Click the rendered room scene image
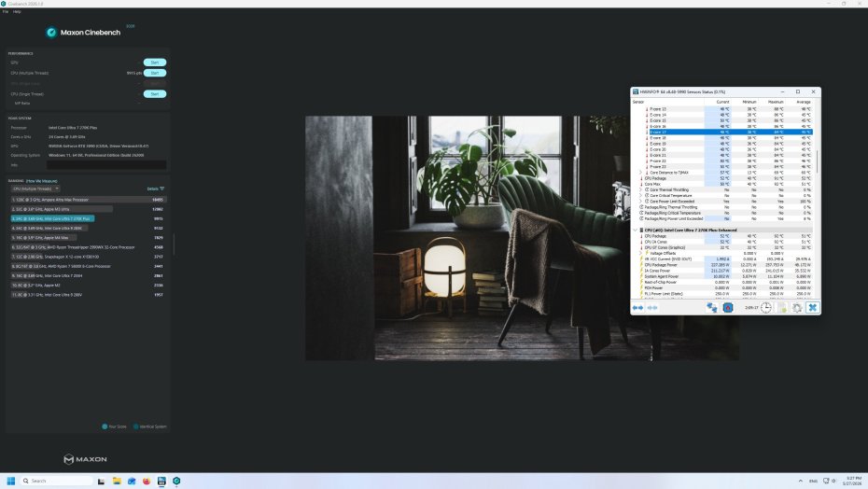Screen dimensions: 868x489 tap(522, 238)
